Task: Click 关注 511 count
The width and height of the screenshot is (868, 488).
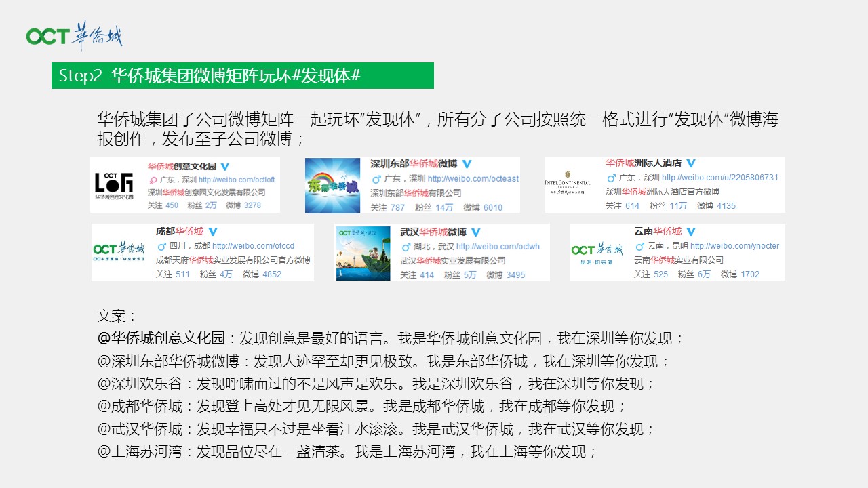Action: (x=173, y=274)
